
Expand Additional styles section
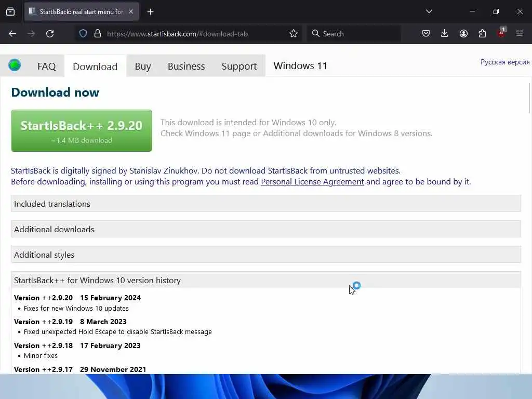click(265, 255)
